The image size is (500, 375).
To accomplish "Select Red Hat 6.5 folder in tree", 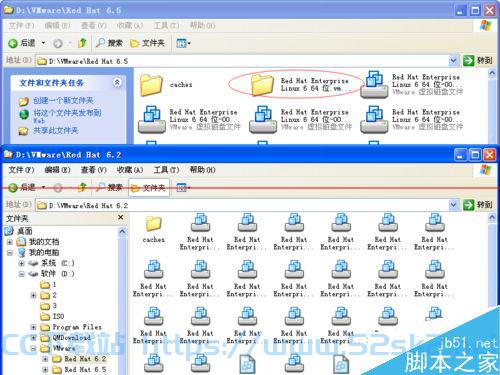I will (79, 370).
